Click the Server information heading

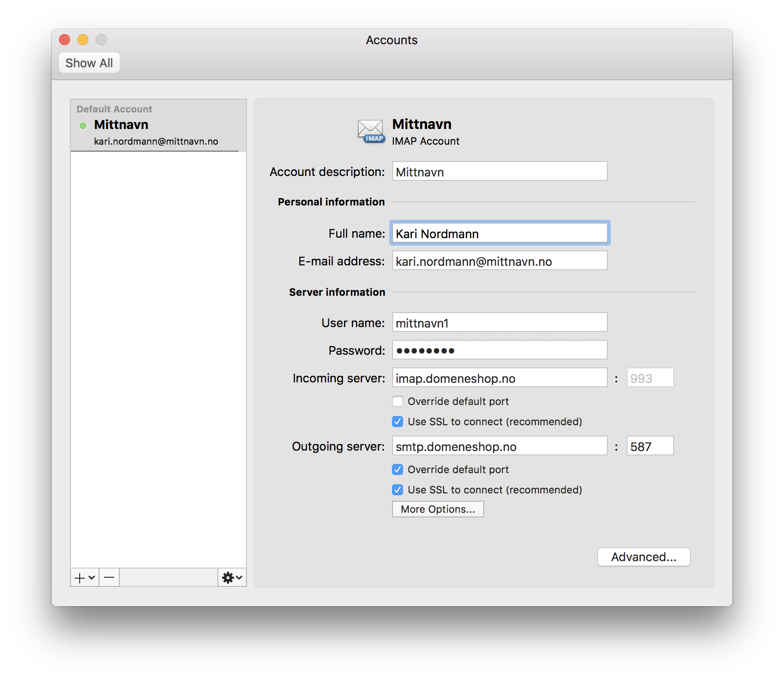[x=337, y=292]
